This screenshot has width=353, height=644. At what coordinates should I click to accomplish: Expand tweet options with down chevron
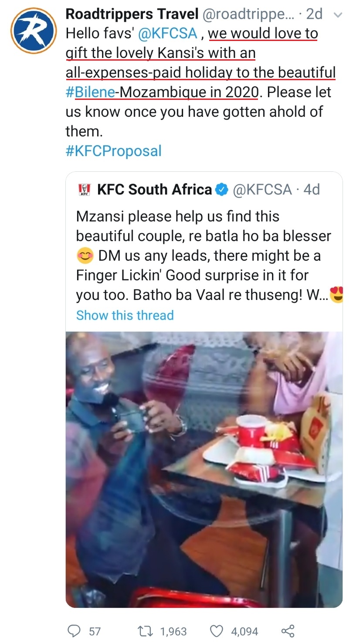tap(337, 15)
